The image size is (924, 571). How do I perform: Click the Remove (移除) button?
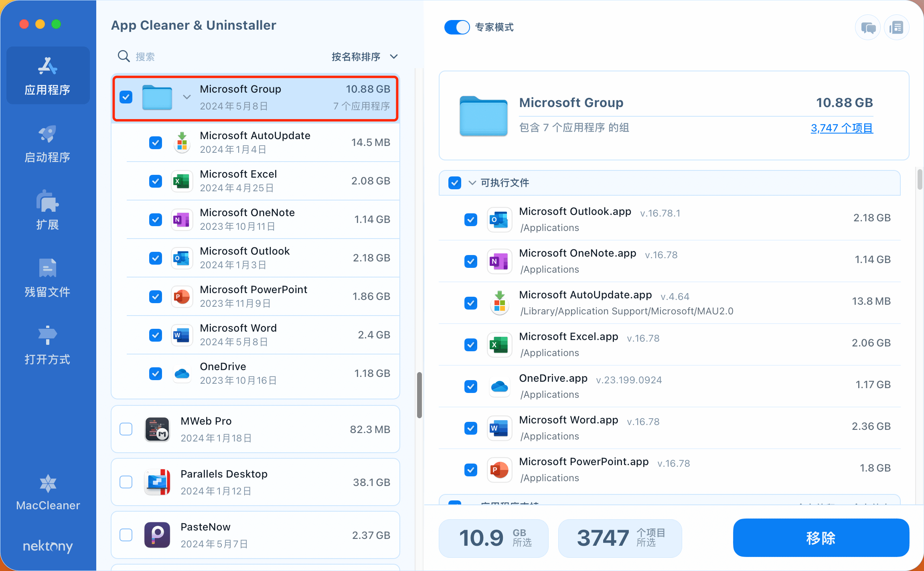(x=821, y=538)
